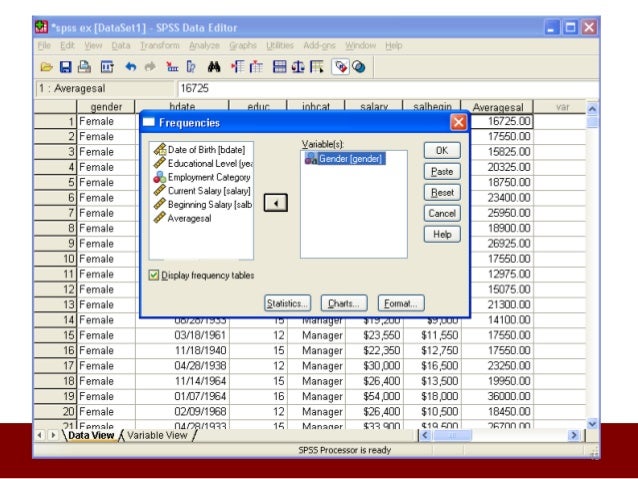Click Paste in the Frequencies dialog
638x479 pixels.
click(442, 171)
